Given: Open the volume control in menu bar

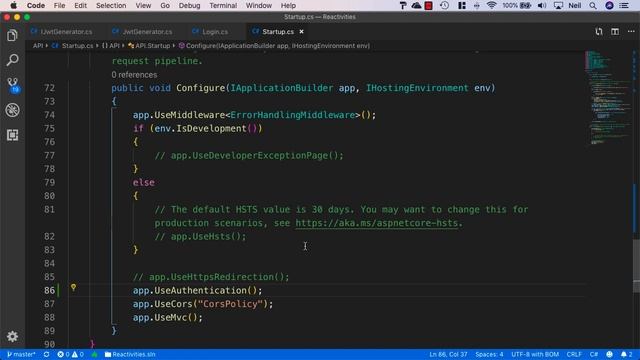Looking at the screenshot, I should click(x=542, y=5).
